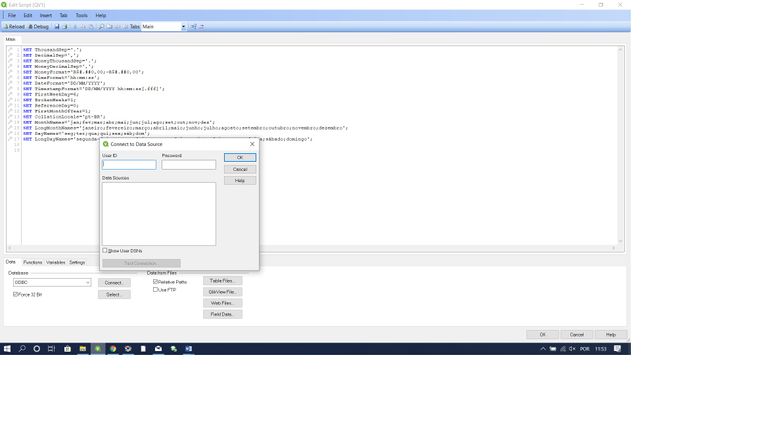
Task: Click the QlikView icon on taskbar
Action: pos(98,348)
